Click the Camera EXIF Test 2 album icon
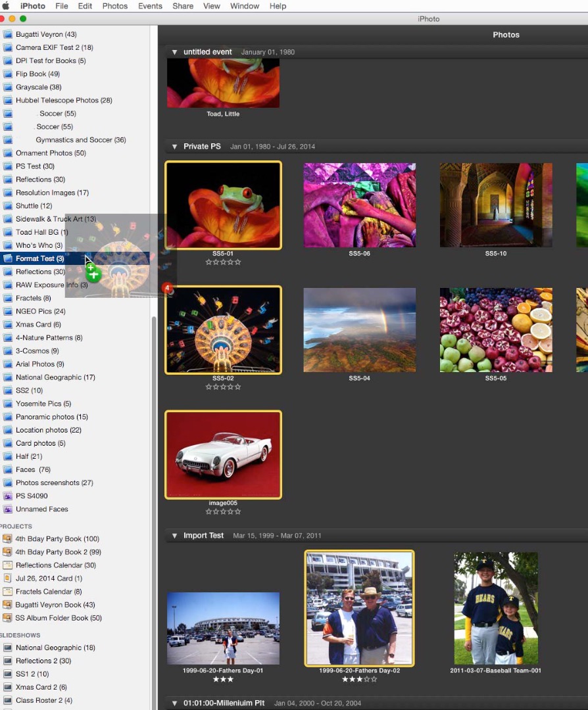This screenshot has height=710, width=588. point(8,47)
